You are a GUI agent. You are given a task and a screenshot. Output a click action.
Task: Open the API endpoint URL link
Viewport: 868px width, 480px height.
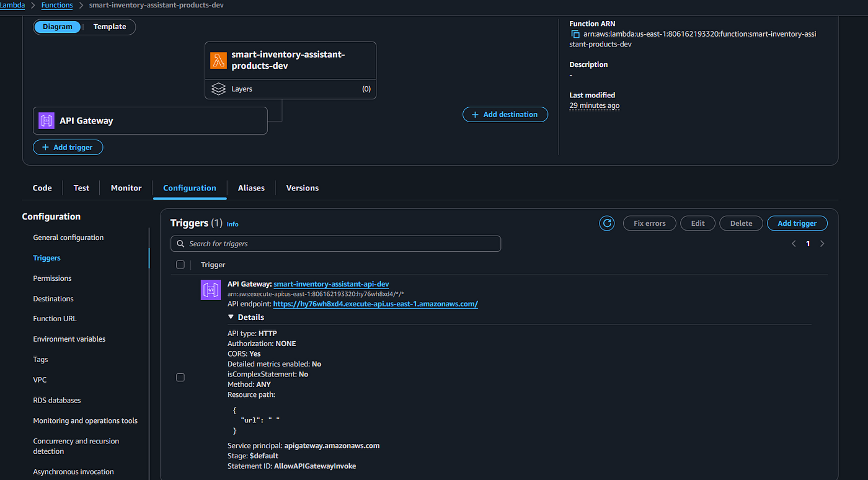tap(376, 304)
